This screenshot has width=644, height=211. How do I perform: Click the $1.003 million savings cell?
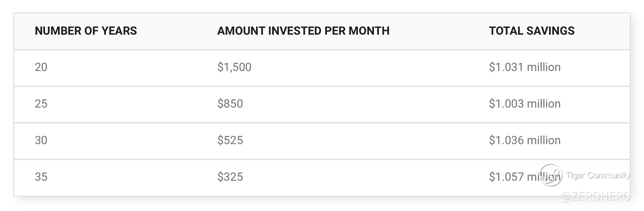pyautogui.click(x=525, y=104)
